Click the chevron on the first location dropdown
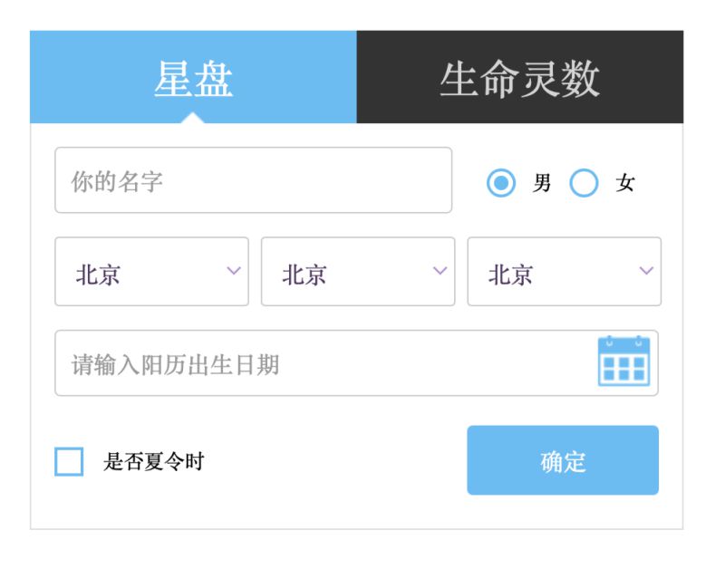Screen dimensions: 725x588 (234, 272)
